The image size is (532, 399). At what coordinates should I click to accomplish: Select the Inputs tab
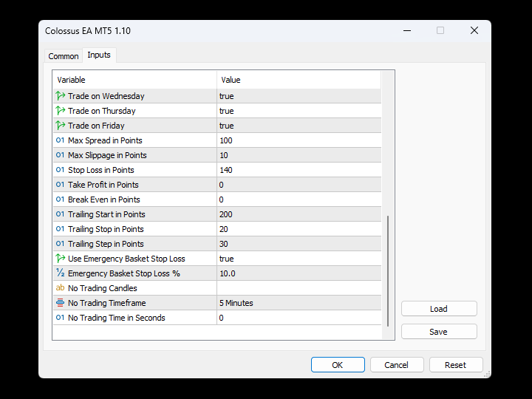99,55
